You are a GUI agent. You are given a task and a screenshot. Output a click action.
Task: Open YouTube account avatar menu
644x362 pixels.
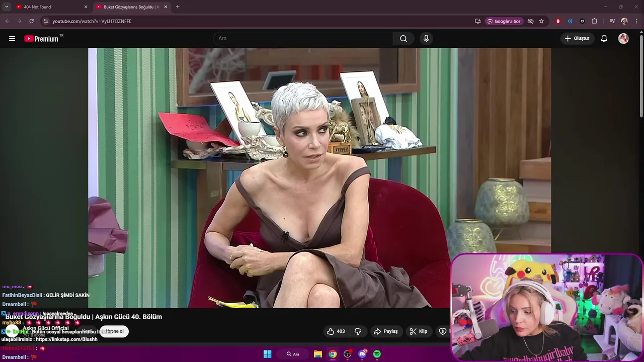coord(623,39)
